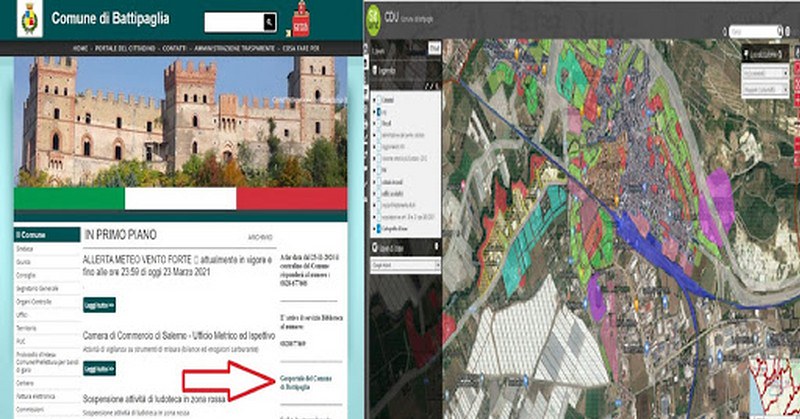Toggle the first legend layer checkbox
Image resolution: width=800 pixels, height=419 pixels.
(x=378, y=100)
